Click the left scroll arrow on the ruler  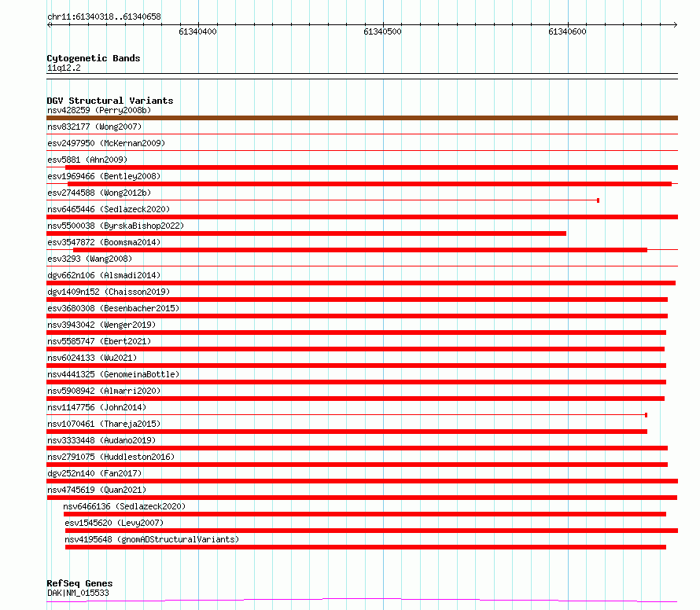[x=50, y=24]
